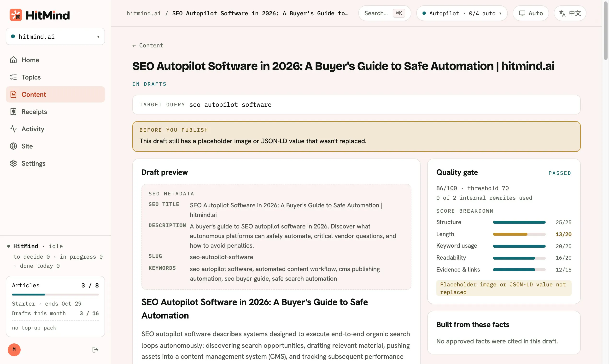Open the Autopilot 0/4 auto dropdown

(x=462, y=13)
